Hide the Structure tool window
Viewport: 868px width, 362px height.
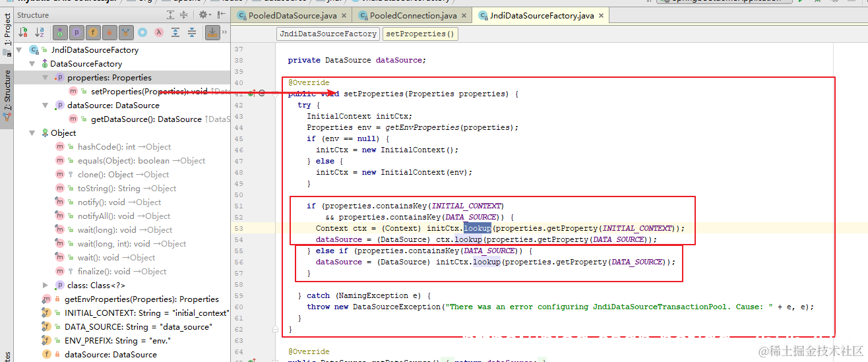tap(222, 15)
